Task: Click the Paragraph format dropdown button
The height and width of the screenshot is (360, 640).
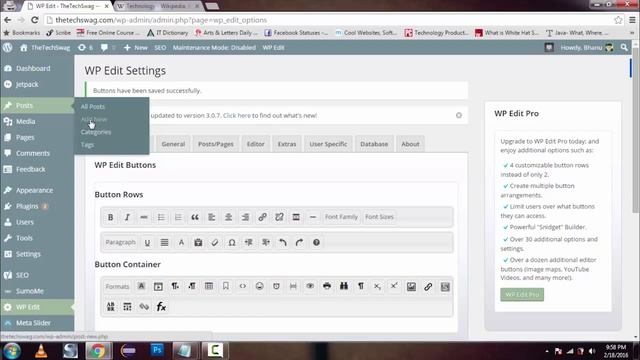Action: 120,242
